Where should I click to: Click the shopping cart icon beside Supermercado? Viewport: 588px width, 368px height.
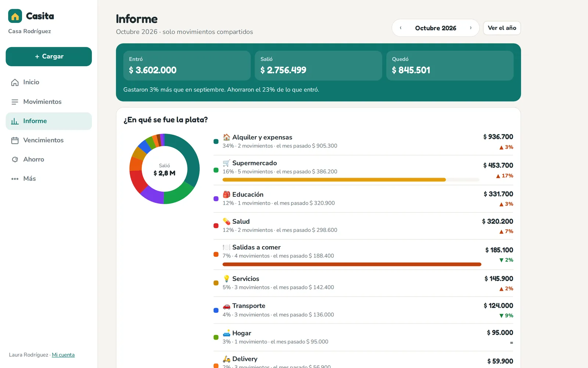227,163
